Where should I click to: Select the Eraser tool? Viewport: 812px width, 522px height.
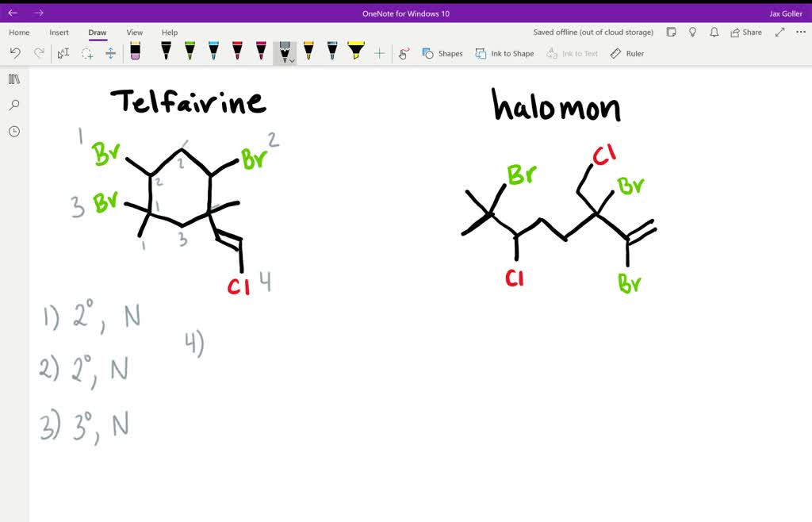click(x=136, y=53)
